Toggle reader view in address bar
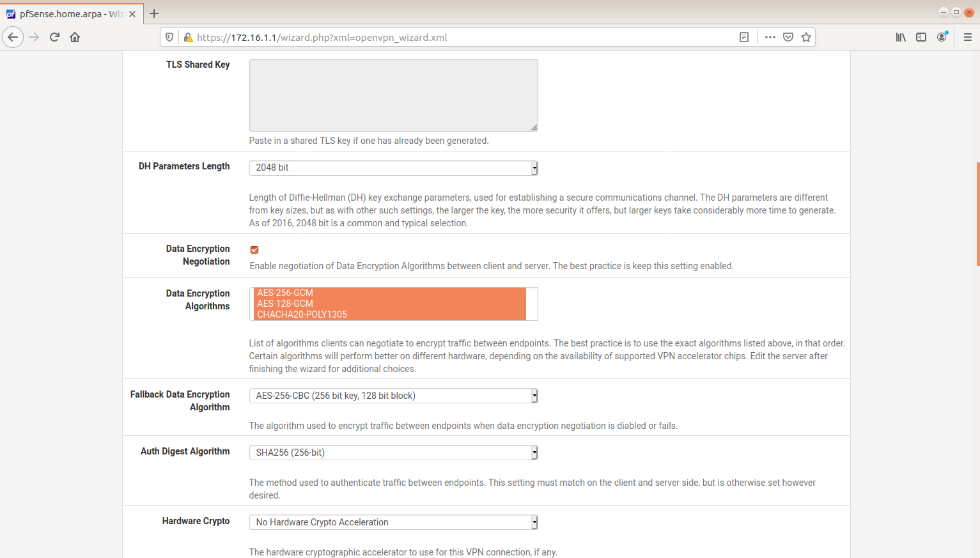Viewport: 980px width, 558px height. click(744, 37)
